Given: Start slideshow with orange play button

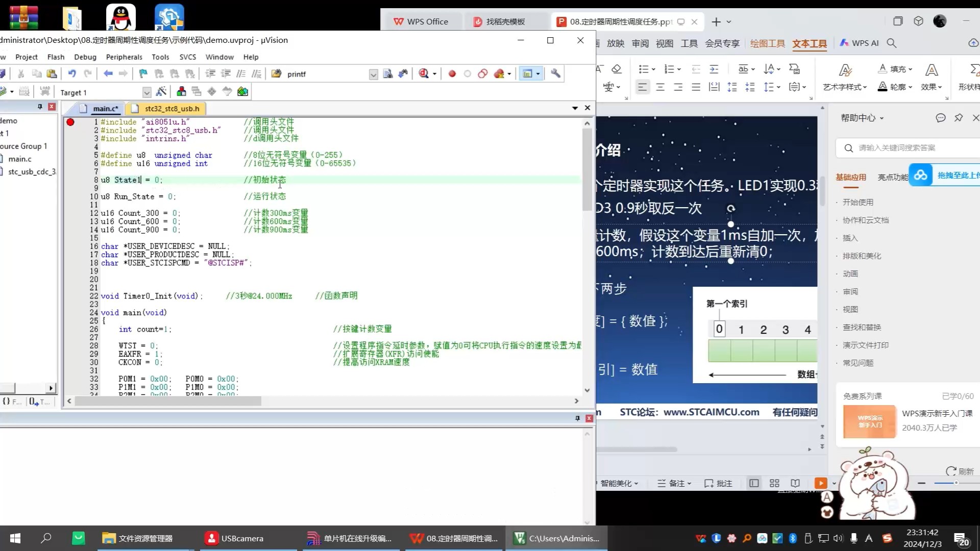Looking at the screenshot, I should [820, 483].
